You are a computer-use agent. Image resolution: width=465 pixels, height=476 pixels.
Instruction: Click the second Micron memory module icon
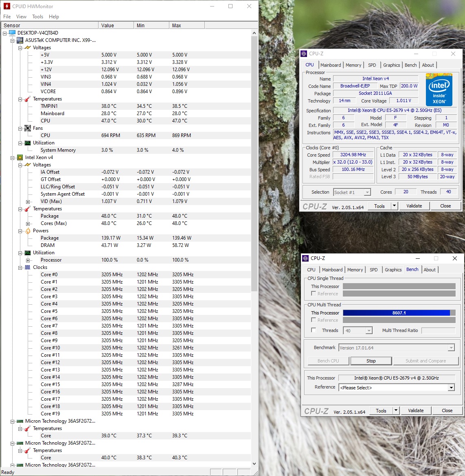20,443
